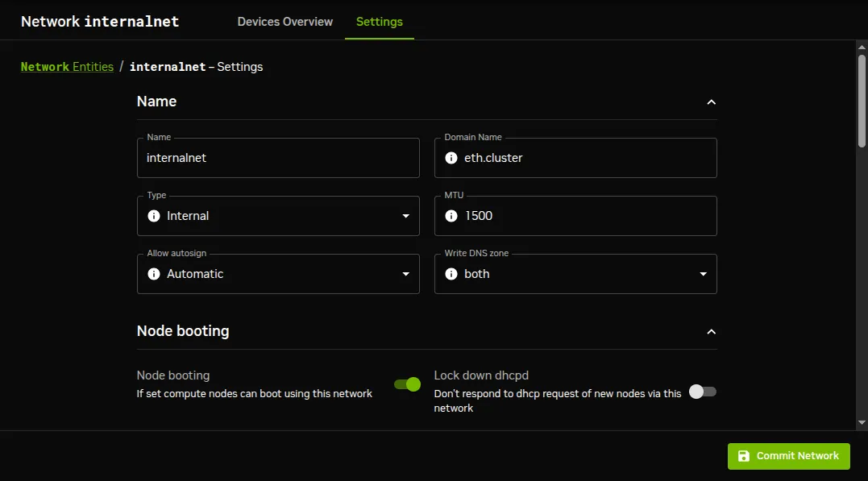Screen dimensions: 868x481
Task: Open the Write DNS zone dropdown
Action: coord(575,274)
